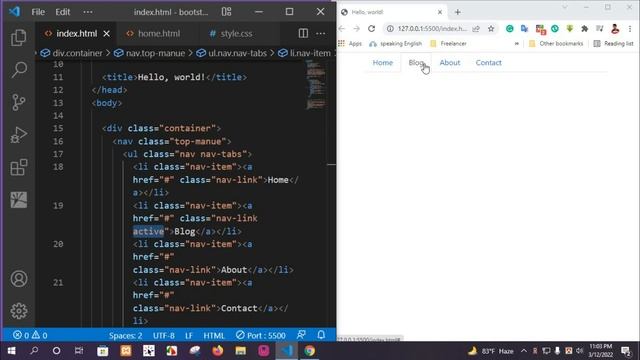Open Task View on the taskbar
Image resolution: width=640 pixels, height=360 pixels.
point(79,351)
